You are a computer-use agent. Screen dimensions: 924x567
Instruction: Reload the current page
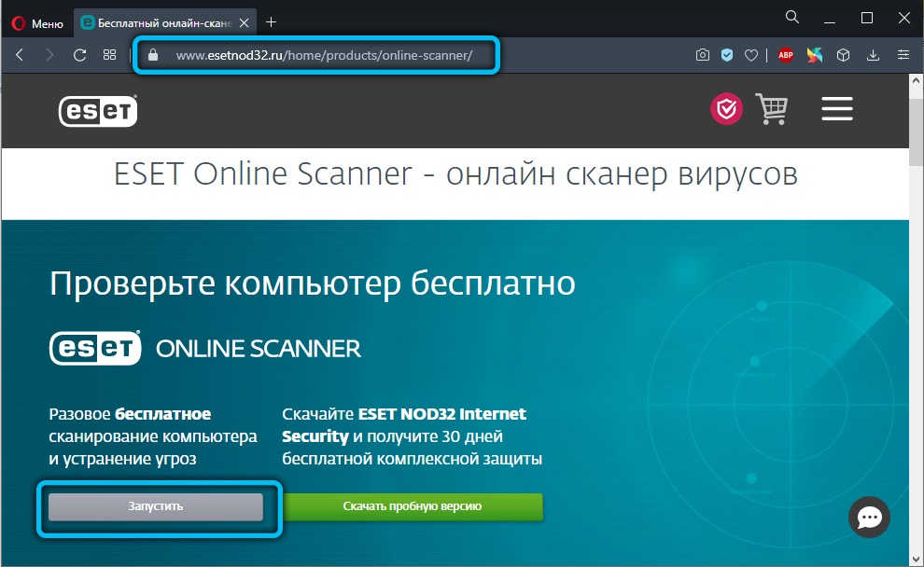point(80,56)
